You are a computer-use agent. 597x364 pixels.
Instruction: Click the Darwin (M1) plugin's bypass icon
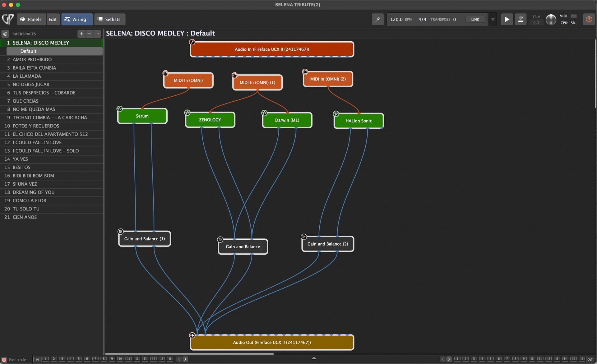(x=264, y=113)
